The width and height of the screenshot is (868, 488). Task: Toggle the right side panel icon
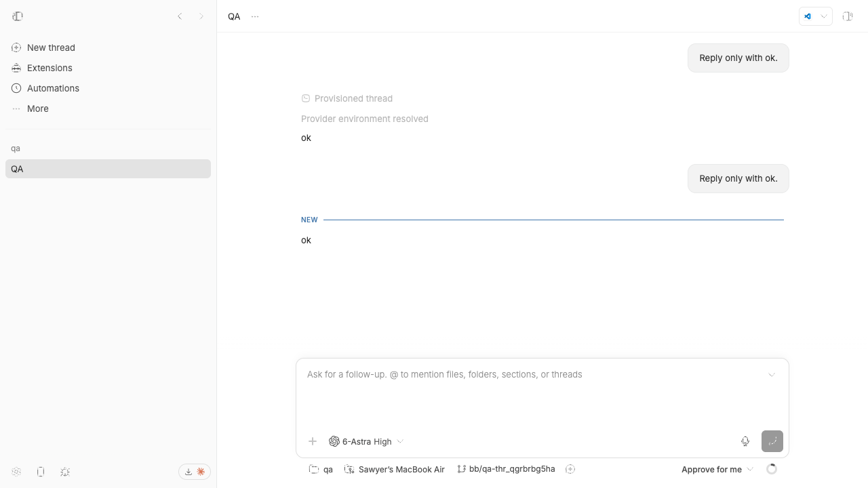pyautogui.click(x=848, y=16)
